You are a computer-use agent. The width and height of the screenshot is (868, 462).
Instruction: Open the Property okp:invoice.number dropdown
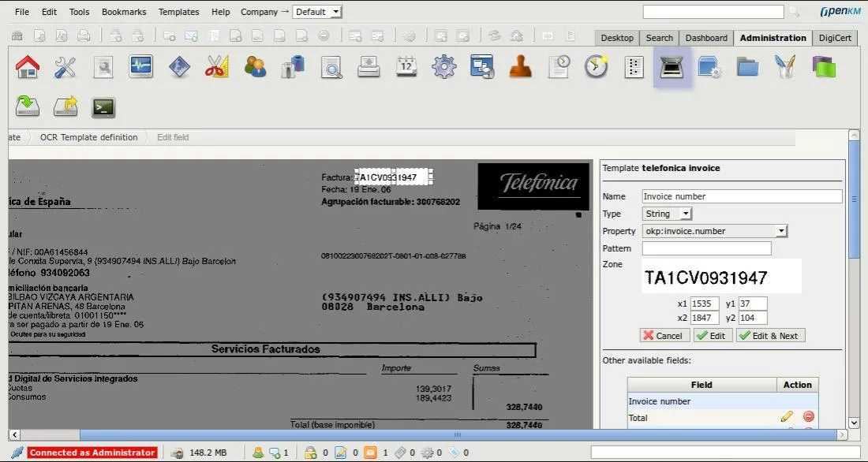point(715,231)
